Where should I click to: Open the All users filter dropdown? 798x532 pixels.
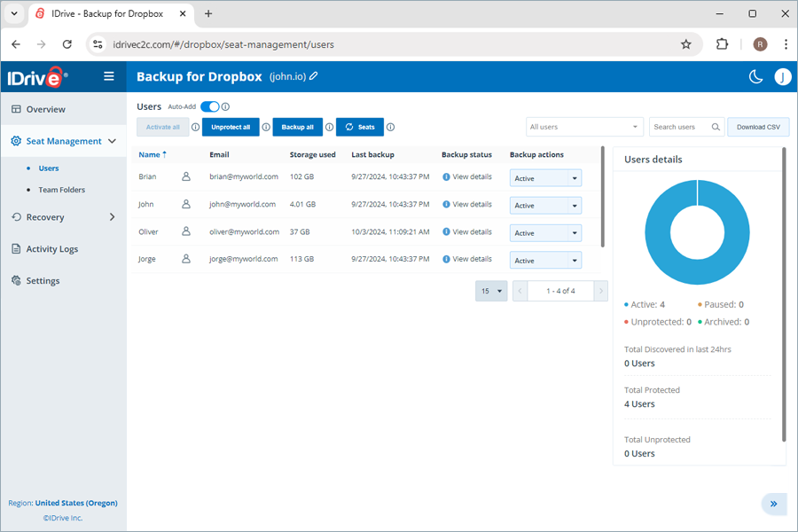coord(584,127)
